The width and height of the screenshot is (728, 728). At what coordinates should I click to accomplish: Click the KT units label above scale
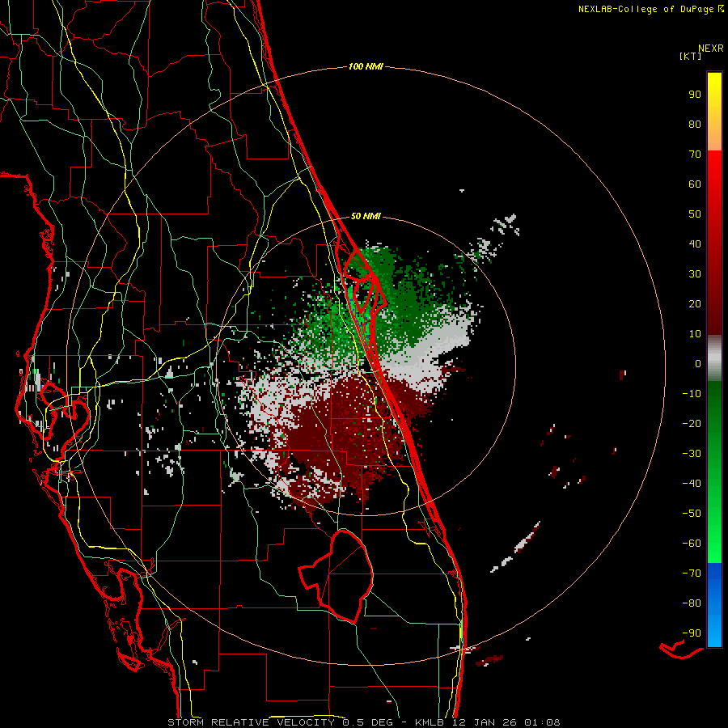[690, 56]
